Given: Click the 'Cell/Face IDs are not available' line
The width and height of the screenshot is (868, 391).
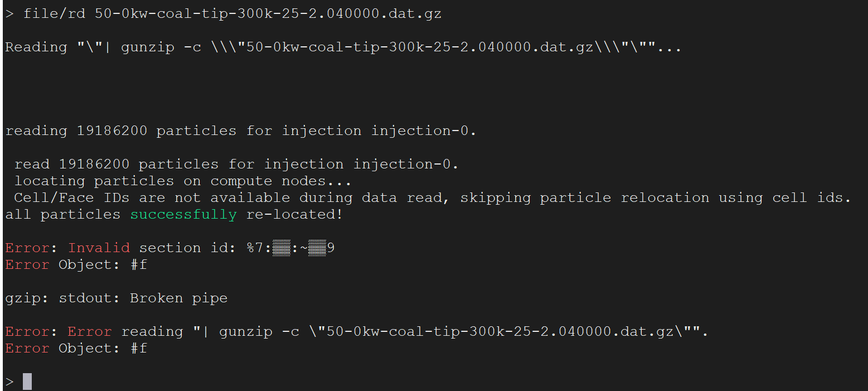Looking at the screenshot, I should [x=433, y=197].
